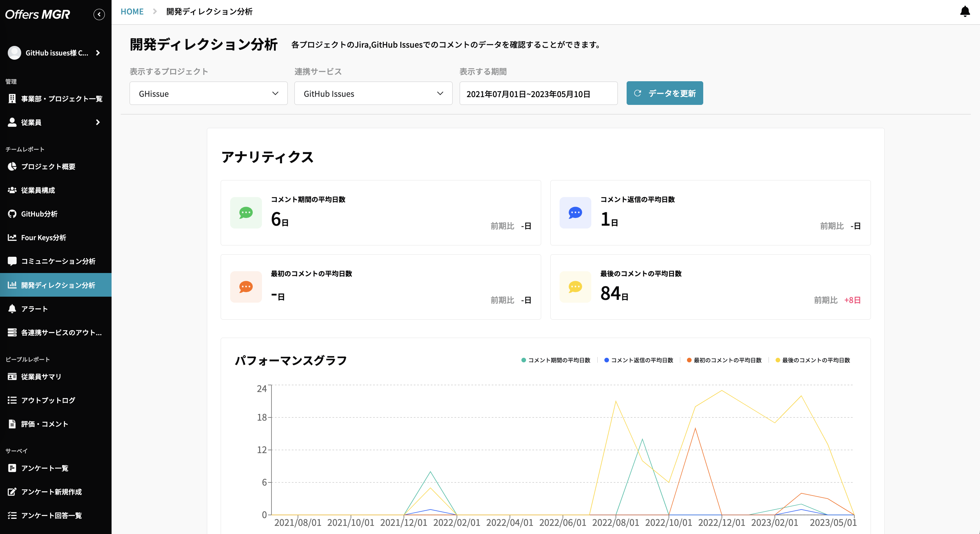Click the アナリティクス heading
The height and width of the screenshot is (534, 980).
[x=268, y=157]
